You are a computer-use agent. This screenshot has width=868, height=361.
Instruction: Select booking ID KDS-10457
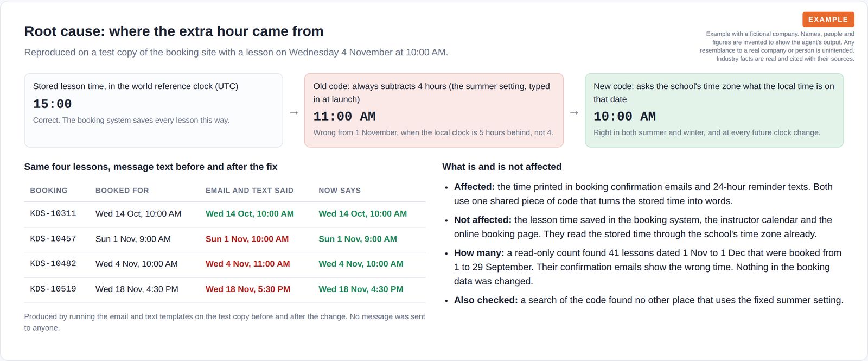tap(53, 239)
